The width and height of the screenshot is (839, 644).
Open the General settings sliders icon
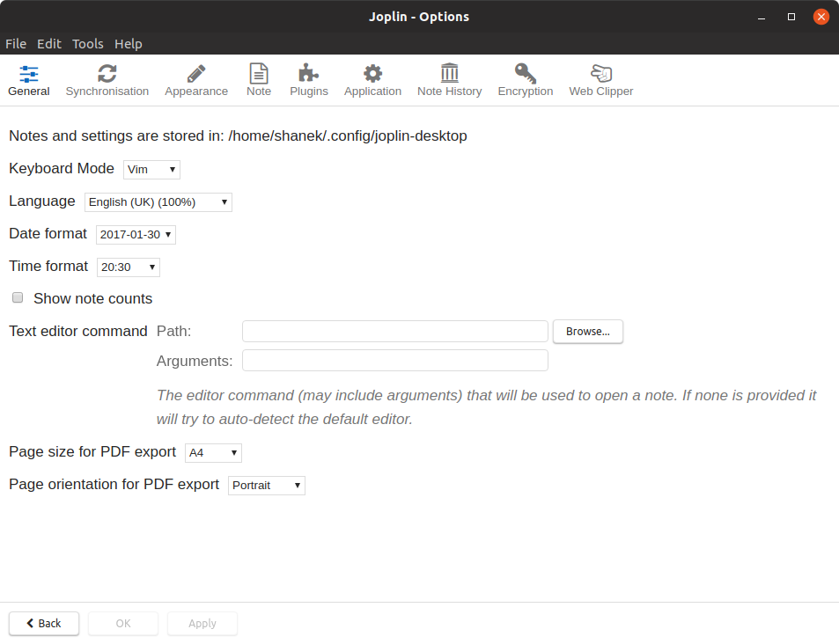click(x=29, y=73)
